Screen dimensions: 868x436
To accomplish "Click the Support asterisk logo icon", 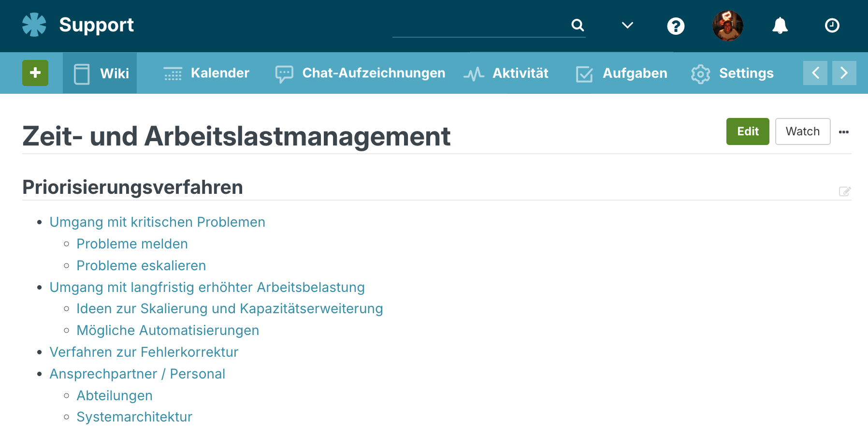I will point(34,25).
